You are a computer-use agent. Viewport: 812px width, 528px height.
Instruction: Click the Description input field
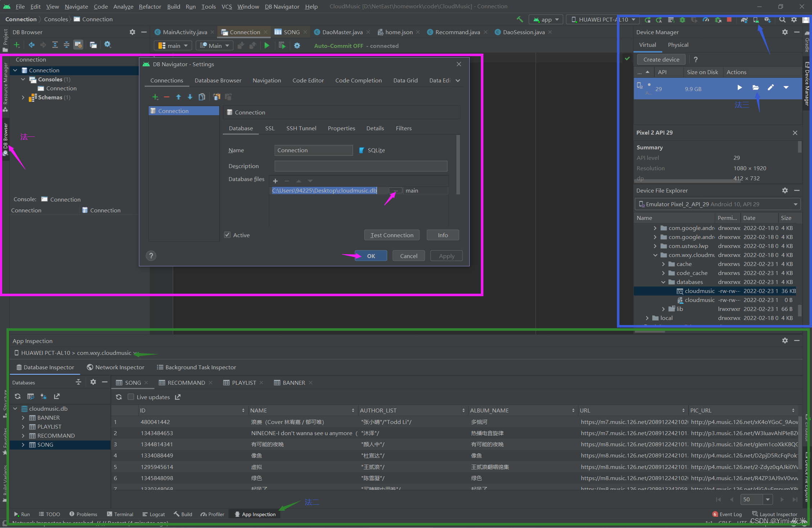[x=361, y=166]
